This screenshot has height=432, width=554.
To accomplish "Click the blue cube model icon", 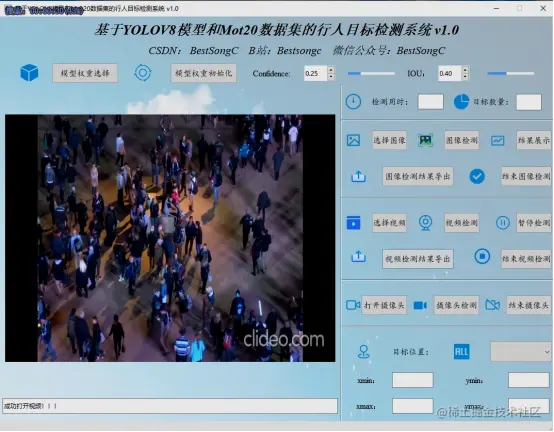I will (29, 73).
